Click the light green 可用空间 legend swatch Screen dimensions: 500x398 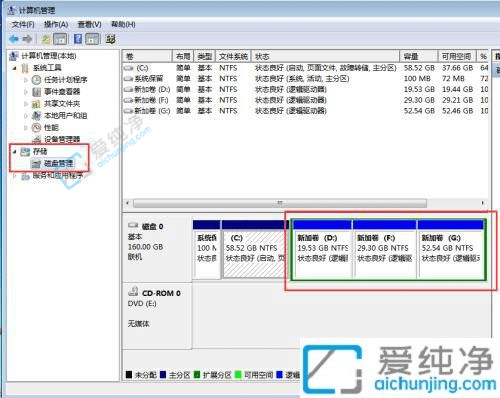point(238,375)
